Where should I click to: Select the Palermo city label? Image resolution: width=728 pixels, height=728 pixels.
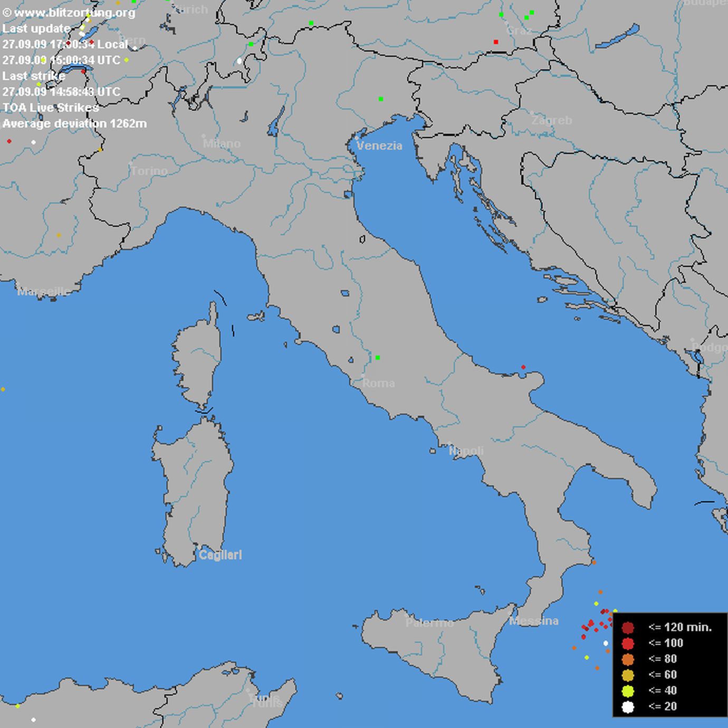[429, 622]
